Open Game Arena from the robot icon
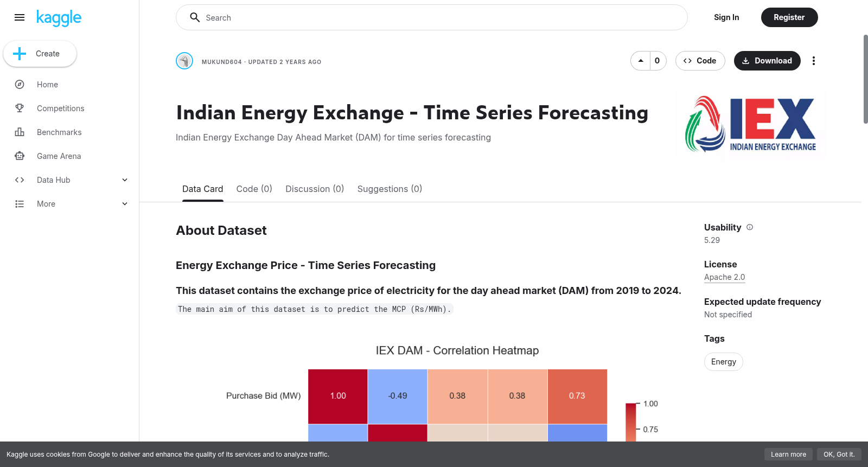Screen dimensions: 868x467 click(x=20, y=156)
